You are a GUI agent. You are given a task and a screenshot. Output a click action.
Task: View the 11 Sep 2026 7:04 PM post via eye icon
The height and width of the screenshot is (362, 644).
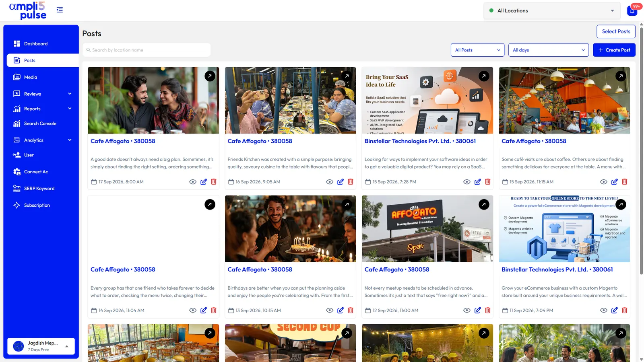[x=604, y=310]
